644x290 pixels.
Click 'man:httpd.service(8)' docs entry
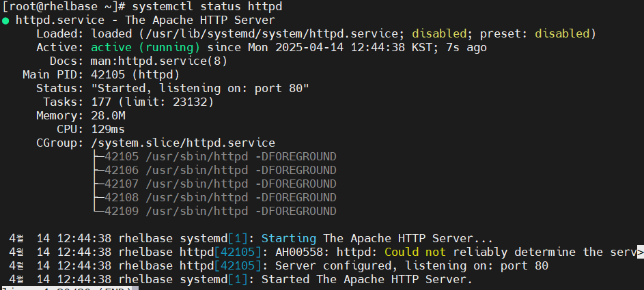coord(159,61)
